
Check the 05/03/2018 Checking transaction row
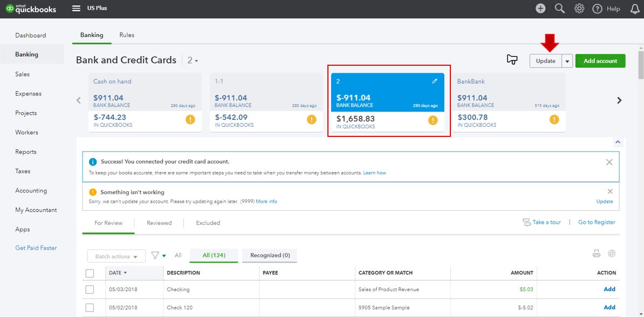coord(90,289)
